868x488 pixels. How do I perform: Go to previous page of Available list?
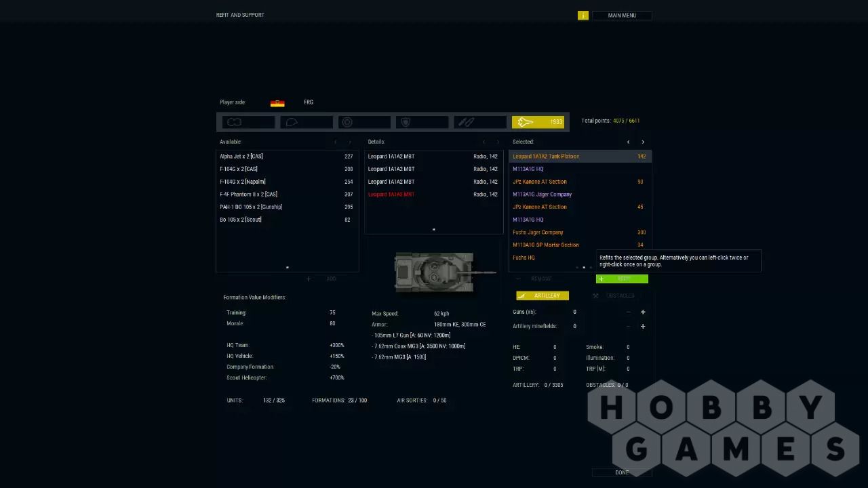[335, 142]
